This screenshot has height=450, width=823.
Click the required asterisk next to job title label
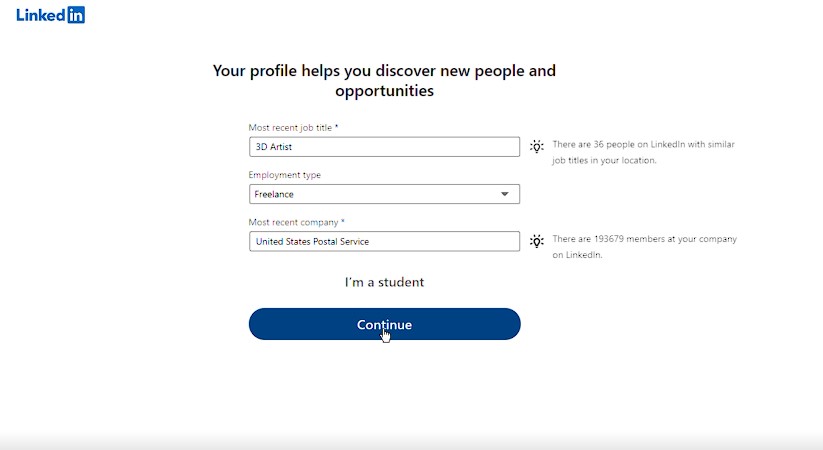tap(336, 127)
